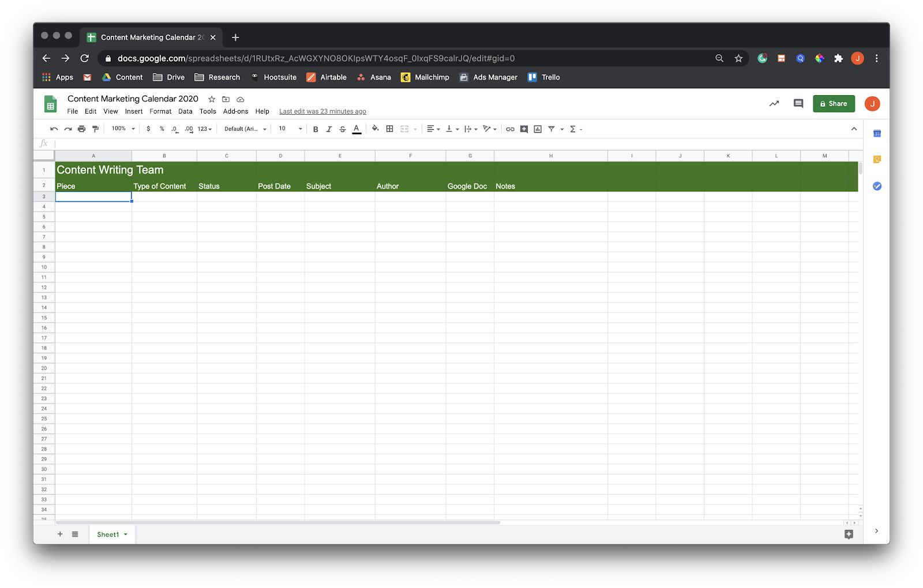Open text wrapping dropdown
Image resolution: width=923 pixels, height=588 pixels.
coord(471,129)
